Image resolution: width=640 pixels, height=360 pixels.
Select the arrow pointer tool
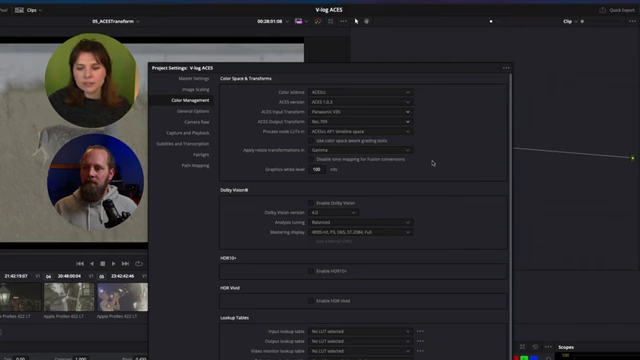click(356, 21)
